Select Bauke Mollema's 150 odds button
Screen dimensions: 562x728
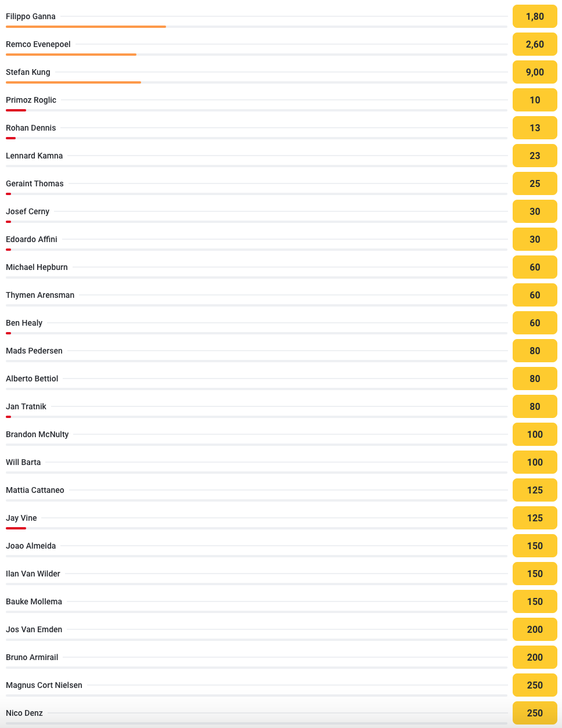pos(535,601)
